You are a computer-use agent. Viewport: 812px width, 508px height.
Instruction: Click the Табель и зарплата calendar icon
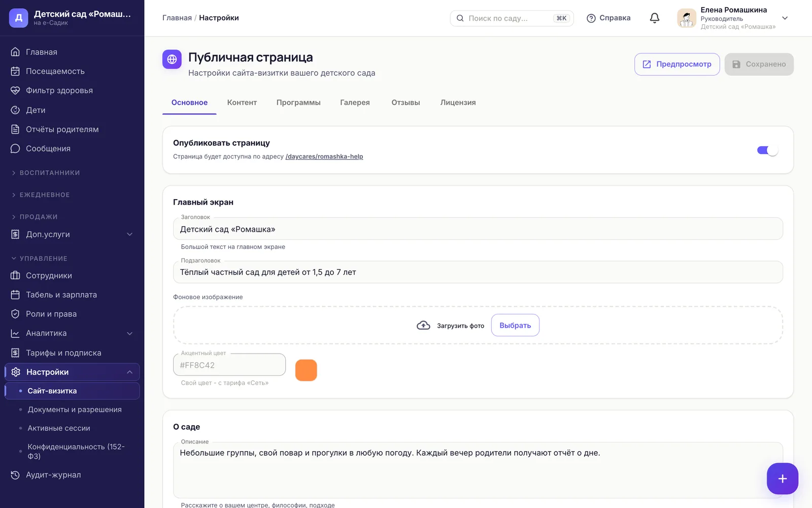coord(15,295)
